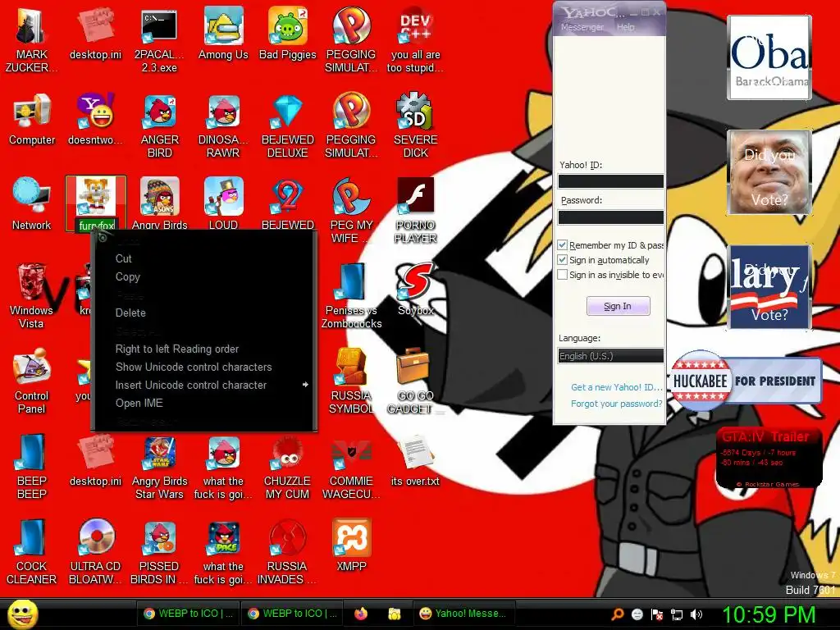Image resolution: width=840 pixels, height=630 pixels.
Task: Click the Huckabee For President banner
Action: point(746,381)
